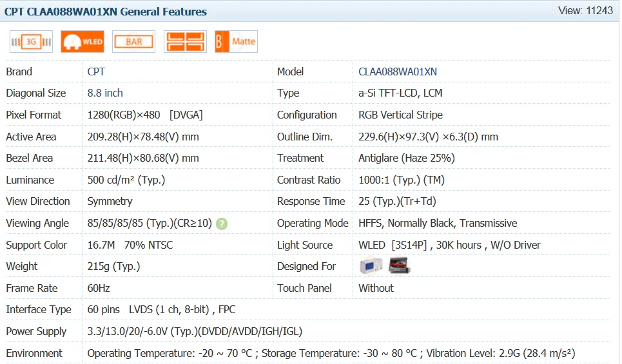
Task: Click the Weight value 215g (Typ.)
Action: tap(114, 267)
